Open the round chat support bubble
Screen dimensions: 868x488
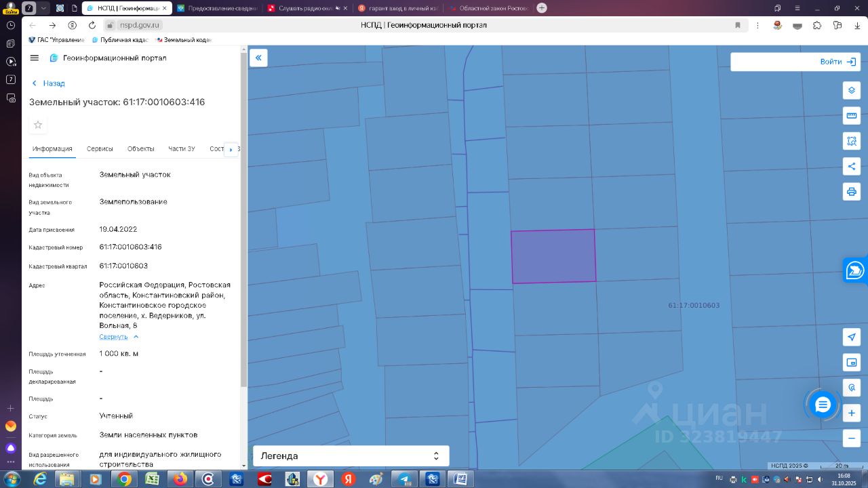[823, 405]
